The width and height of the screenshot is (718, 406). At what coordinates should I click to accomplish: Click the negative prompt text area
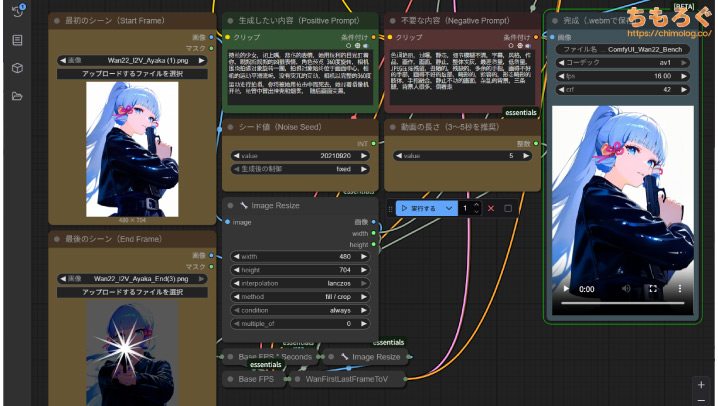click(x=462, y=77)
